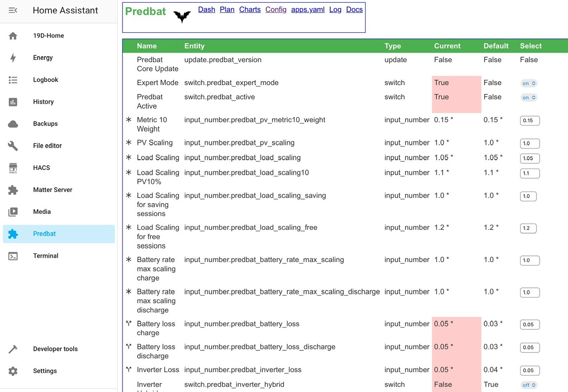The height and width of the screenshot is (392, 568).
Task: Click the star icon beside Load Scaling for free sessions
Action: 129,227
